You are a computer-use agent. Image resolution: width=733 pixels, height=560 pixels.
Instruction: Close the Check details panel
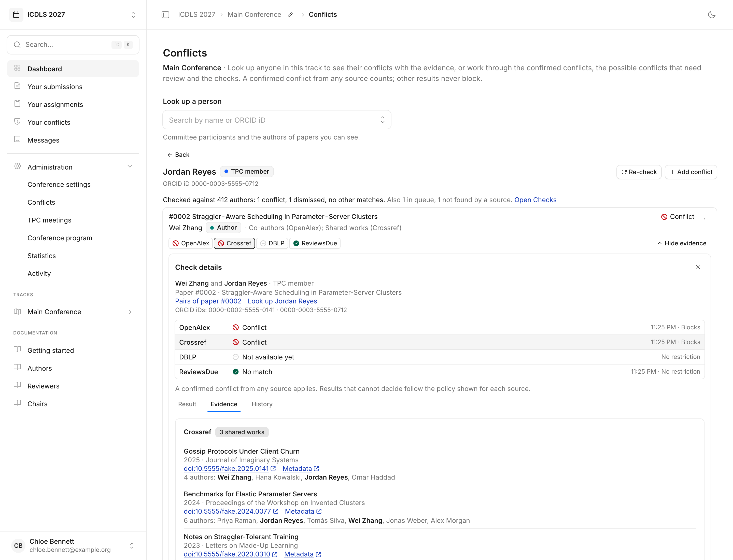698,267
